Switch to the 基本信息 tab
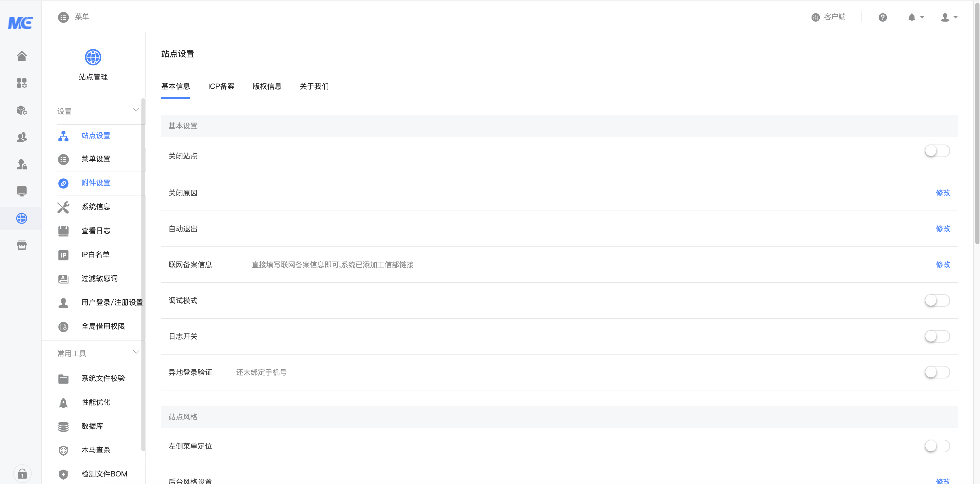 (x=175, y=86)
